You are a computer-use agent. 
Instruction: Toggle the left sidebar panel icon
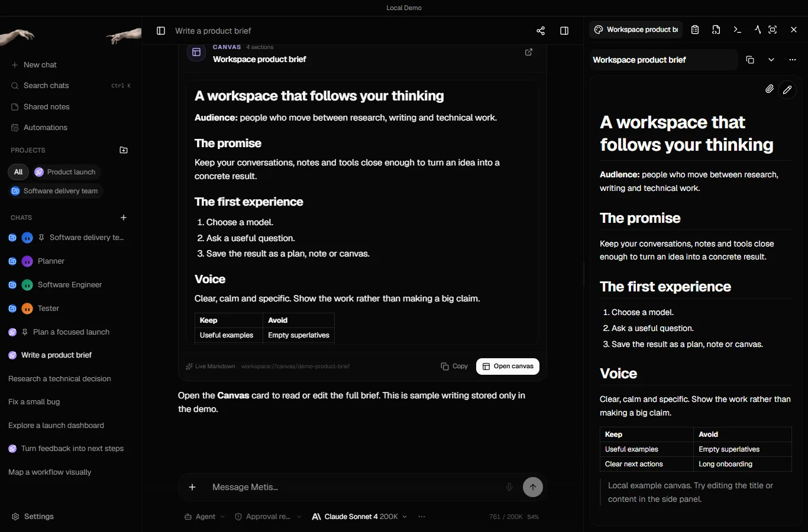coord(161,31)
